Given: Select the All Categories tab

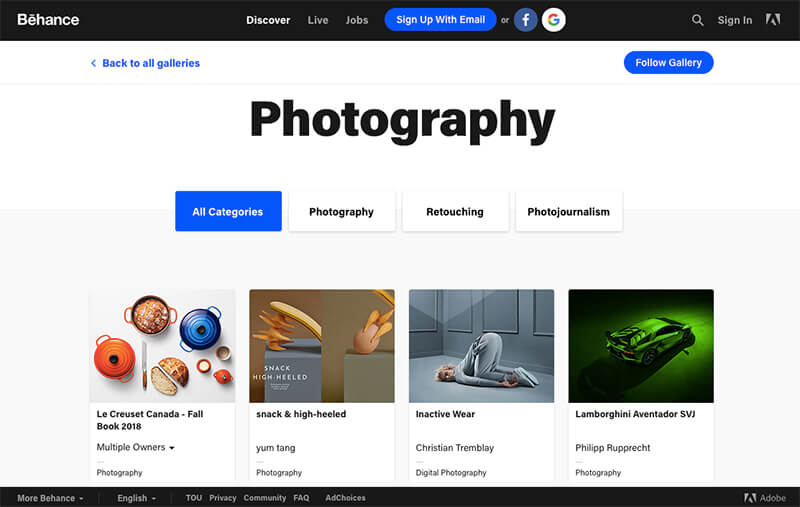Looking at the screenshot, I should [228, 211].
